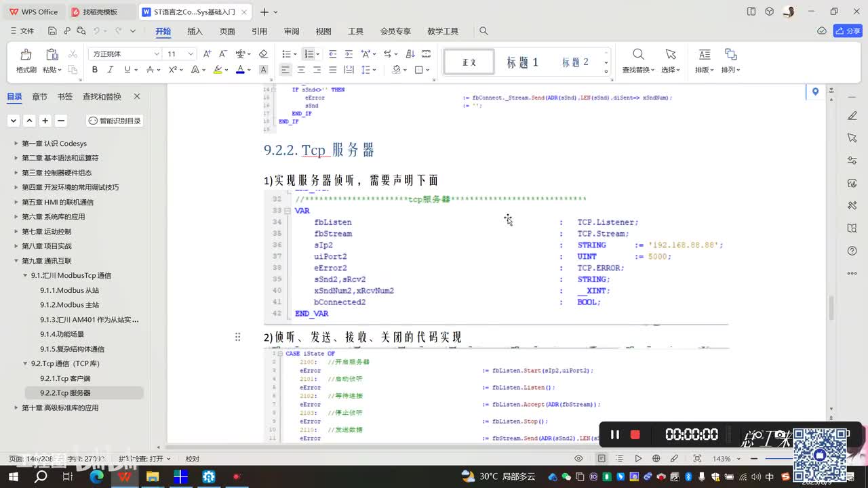Pause the screen recording

615,434
